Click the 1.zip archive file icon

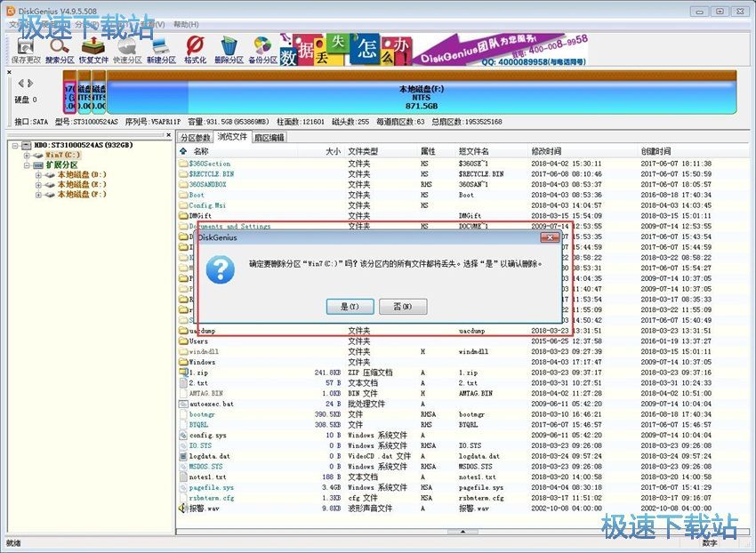click(x=183, y=373)
